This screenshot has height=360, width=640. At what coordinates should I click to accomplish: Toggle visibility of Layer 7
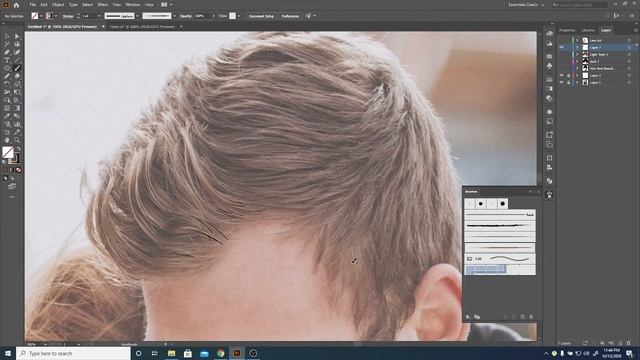point(562,47)
